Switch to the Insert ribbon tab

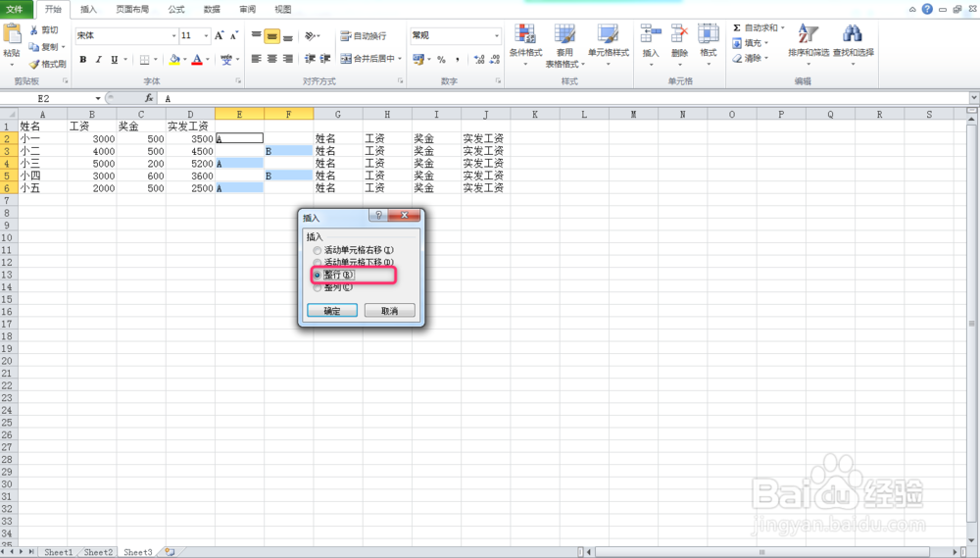(89, 9)
